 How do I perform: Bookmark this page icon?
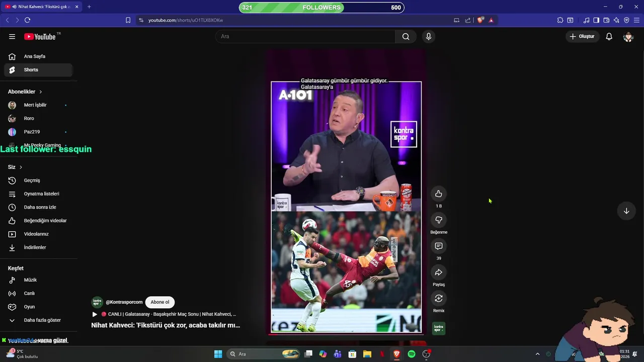click(x=128, y=20)
